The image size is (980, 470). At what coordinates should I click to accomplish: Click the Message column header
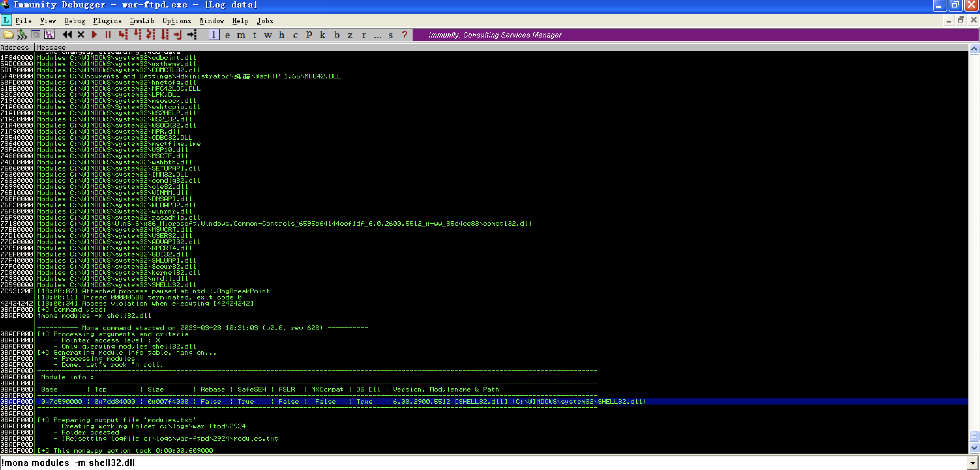click(x=501, y=47)
